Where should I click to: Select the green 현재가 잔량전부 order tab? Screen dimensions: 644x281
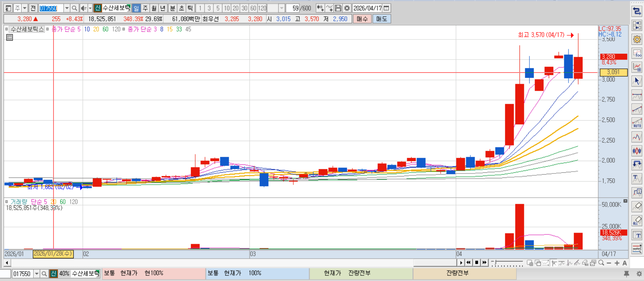coord(361,274)
